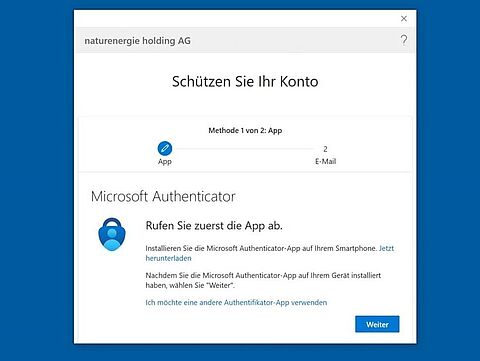The height and width of the screenshot is (361, 480).
Task: Click the Microsoft Authenticator section title
Action: (x=163, y=196)
